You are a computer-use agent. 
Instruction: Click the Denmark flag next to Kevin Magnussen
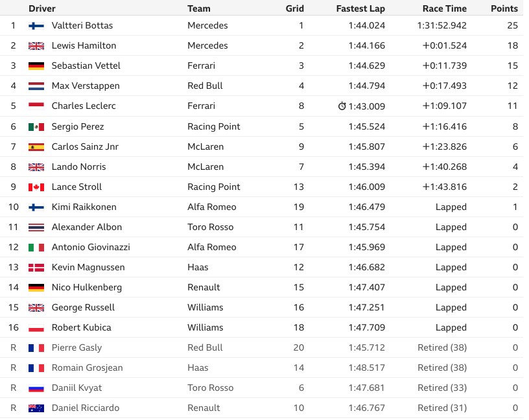[36, 268]
